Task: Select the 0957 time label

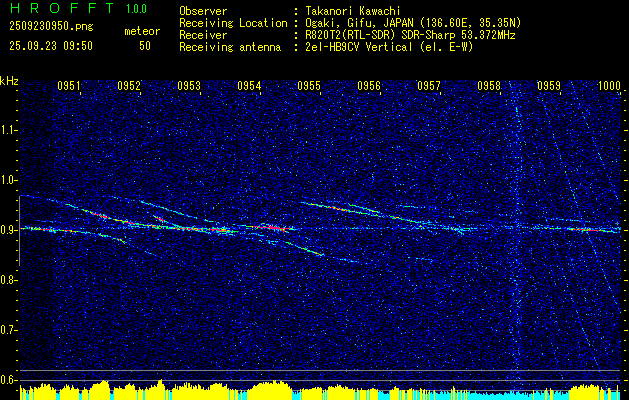Action: (x=429, y=86)
